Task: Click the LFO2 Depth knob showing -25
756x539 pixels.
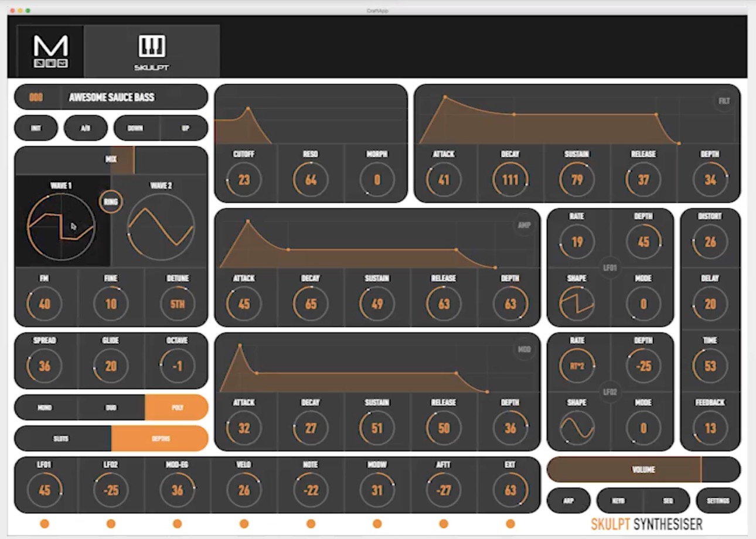Action: pos(643,366)
